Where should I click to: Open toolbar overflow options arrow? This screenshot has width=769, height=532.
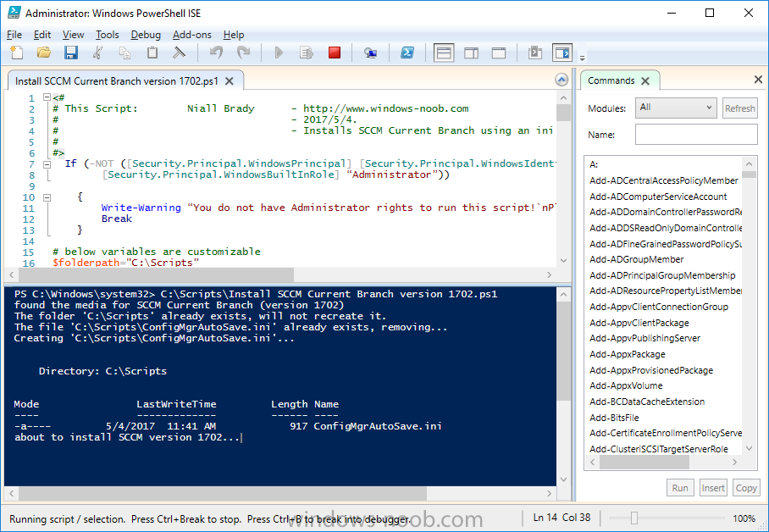tap(582, 58)
